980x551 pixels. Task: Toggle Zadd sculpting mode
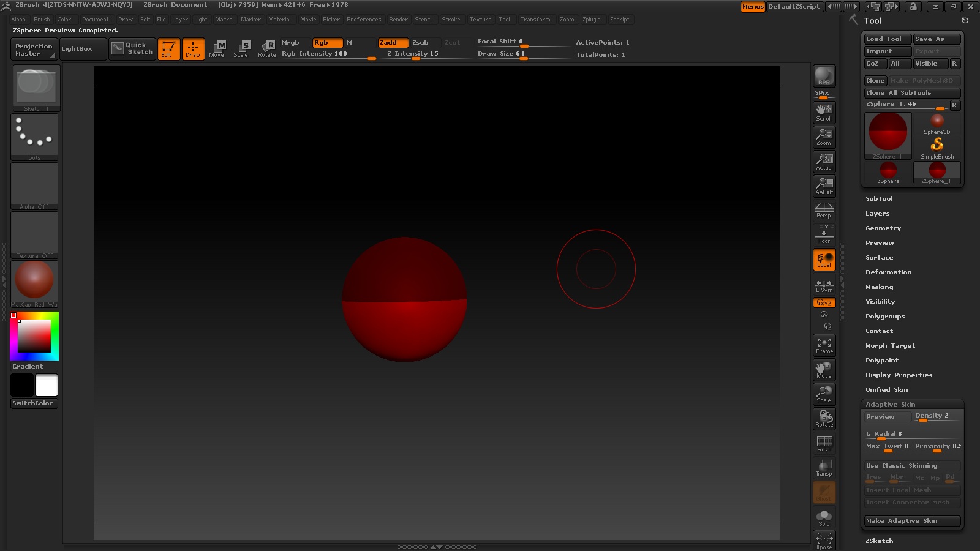pyautogui.click(x=392, y=43)
